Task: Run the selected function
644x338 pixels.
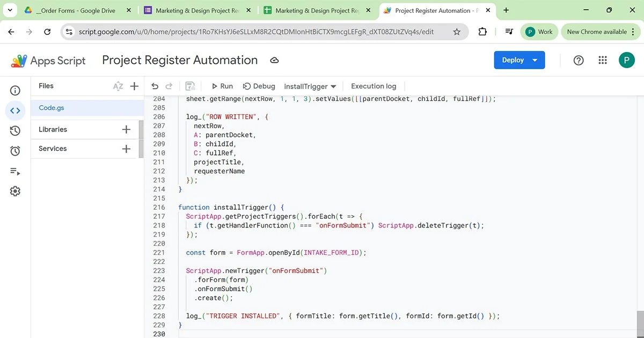Action: 222,86
